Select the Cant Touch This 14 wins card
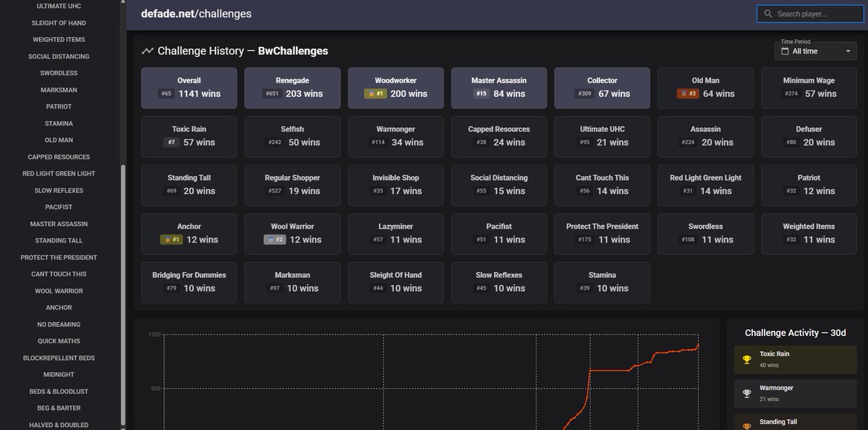This screenshot has height=430, width=868. pyautogui.click(x=603, y=185)
